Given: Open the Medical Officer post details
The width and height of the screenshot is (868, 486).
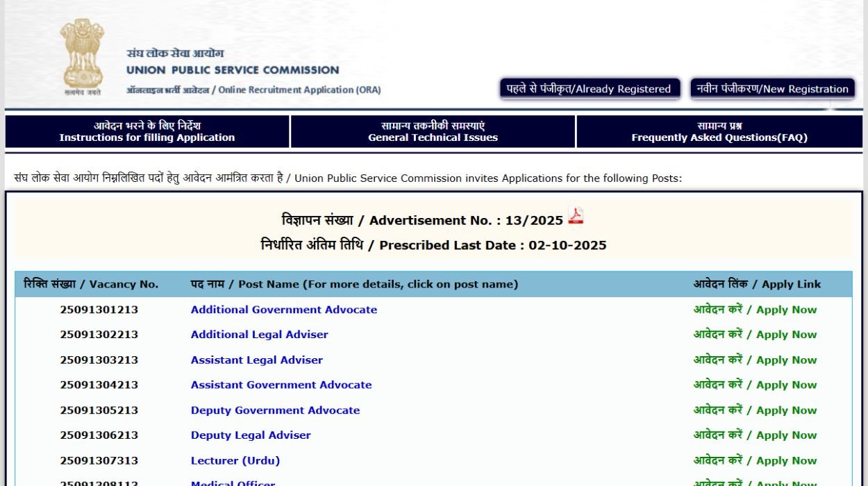Looking at the screenshot, I should pyautogui.click(x=233, y=483).
